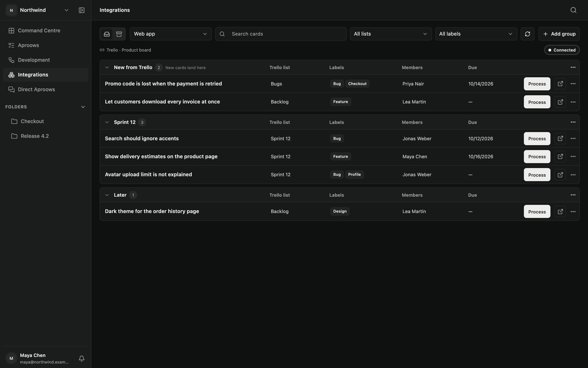Open Direct Aproows
The width and height of the screenshot is (588, 368).
tap(46, 90)
